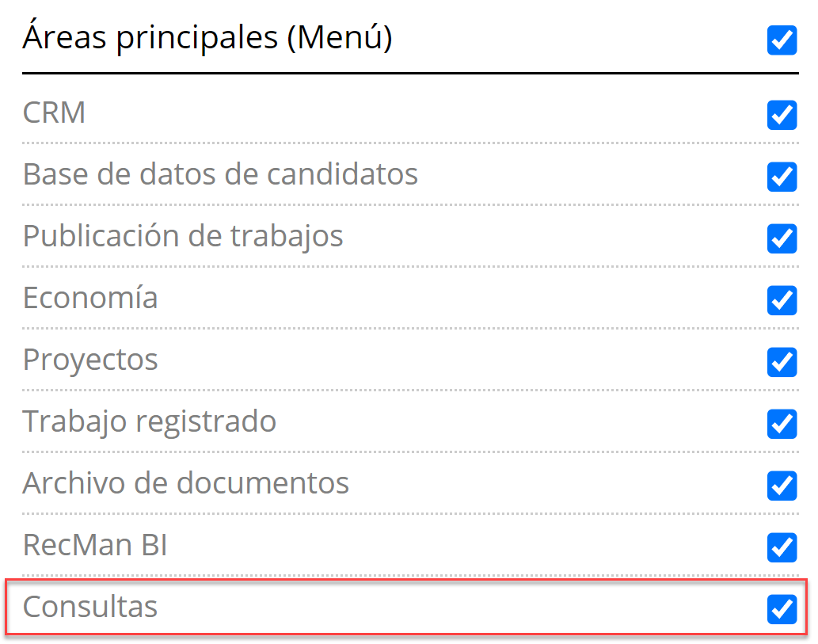This screenshot has width=818, height=644.
Task: Click the Base de datos de candidatos label
Action: (220, 174)
